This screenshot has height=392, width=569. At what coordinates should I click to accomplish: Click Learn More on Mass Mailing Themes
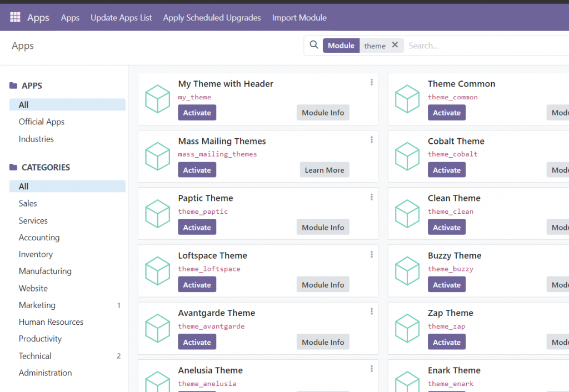pyautogui.click(x=325, y=170)
